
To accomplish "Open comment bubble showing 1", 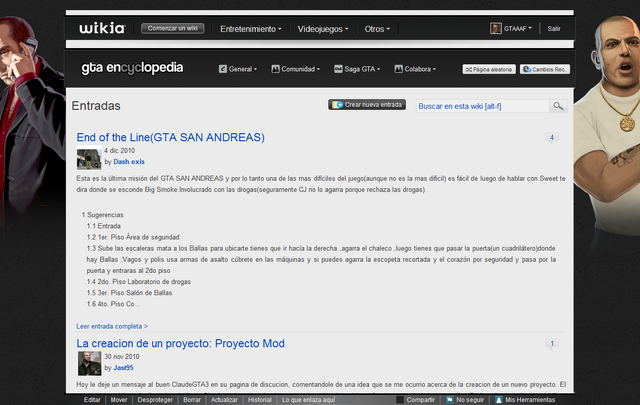I will [552, 344].
